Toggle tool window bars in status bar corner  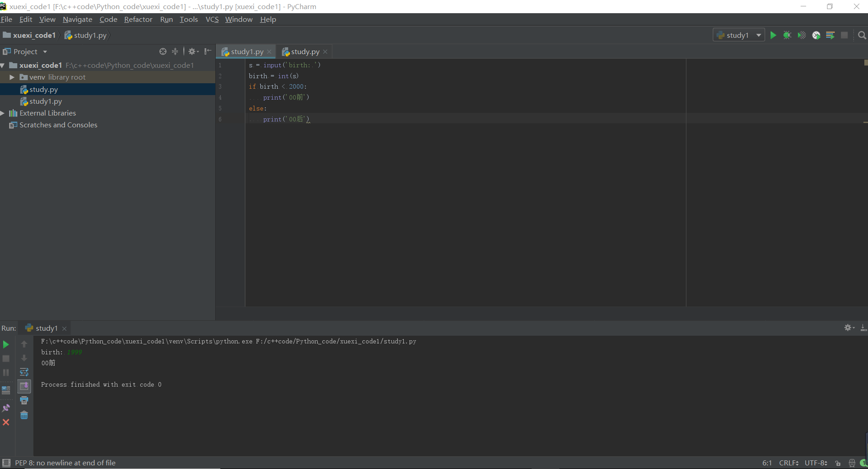tap(6, 463)
